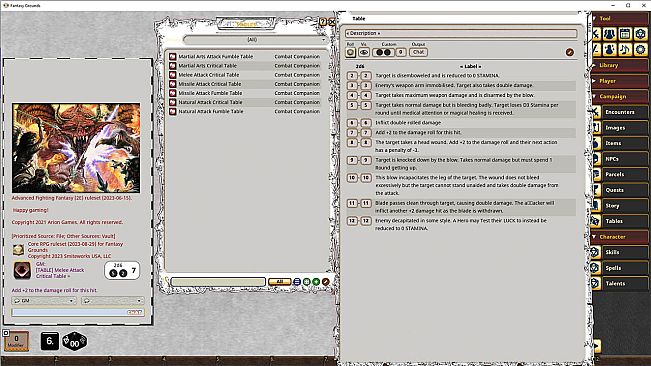Open the chat mood dropdown next to GM

[113, 301]
